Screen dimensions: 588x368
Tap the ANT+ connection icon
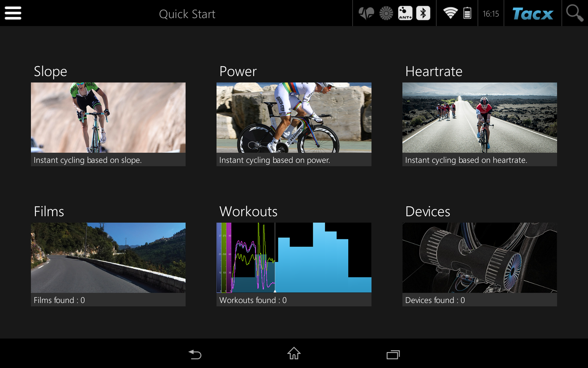pos(405,13)
